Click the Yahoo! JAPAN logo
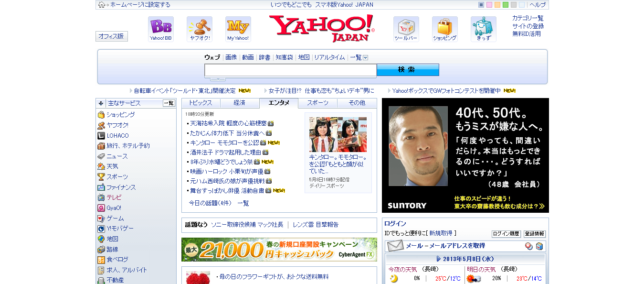Viewport: 644px width, 284px height. tap(322, 28)
